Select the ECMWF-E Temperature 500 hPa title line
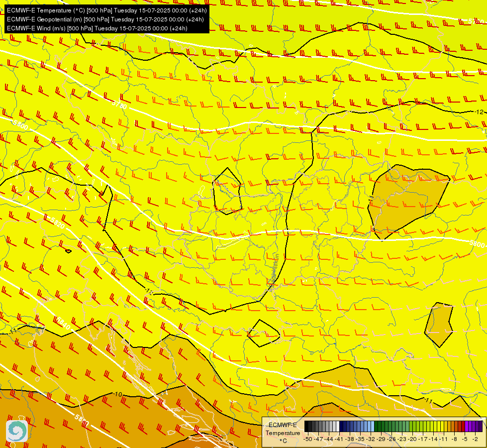This screenshot has height=448, width=487. pos(106,10)
